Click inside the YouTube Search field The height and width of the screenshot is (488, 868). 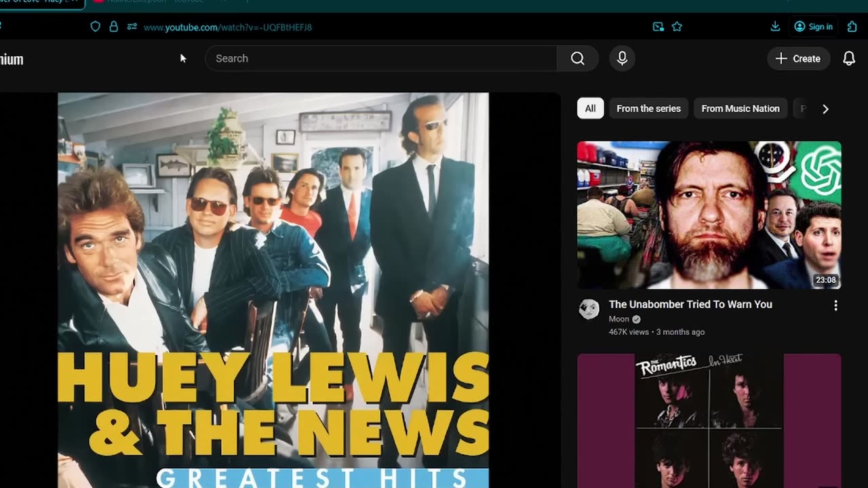[x=381, y=58]
